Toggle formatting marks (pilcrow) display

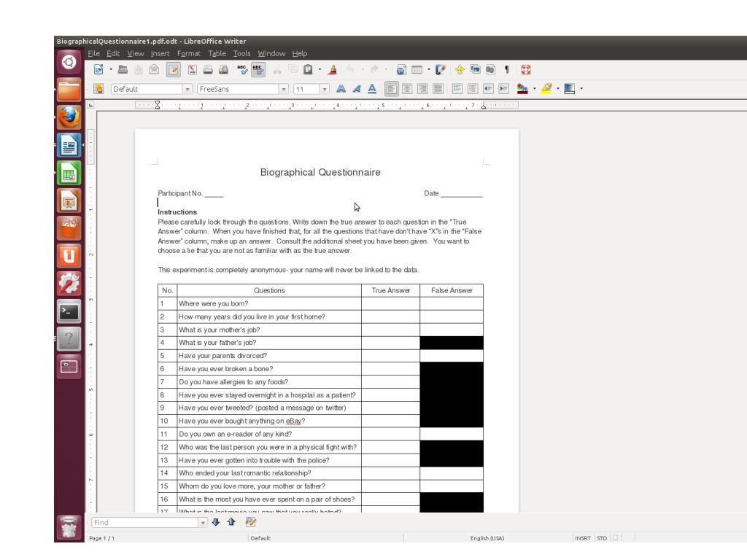pos(507,70)
